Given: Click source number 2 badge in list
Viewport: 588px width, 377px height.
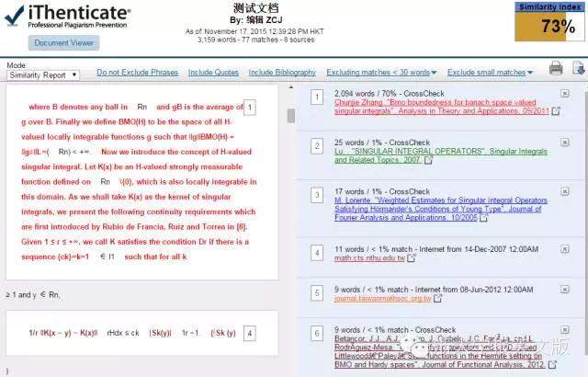Looking at the screenshot, I should (x=317, y=146).
